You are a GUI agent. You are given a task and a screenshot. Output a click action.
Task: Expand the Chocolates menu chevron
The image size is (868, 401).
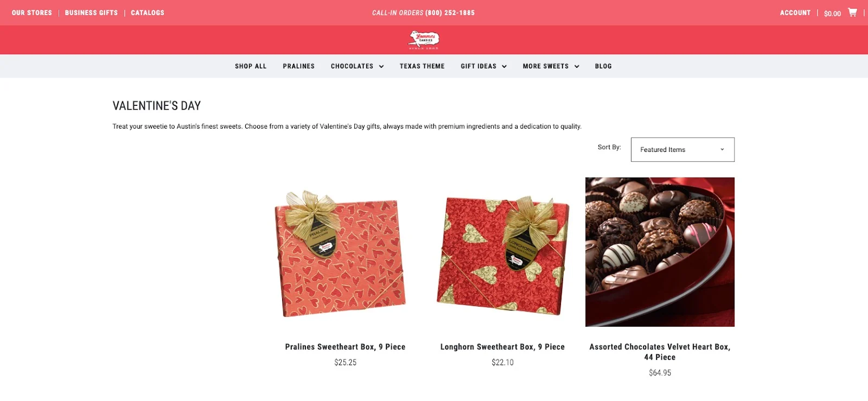click(x=381, y=67)
